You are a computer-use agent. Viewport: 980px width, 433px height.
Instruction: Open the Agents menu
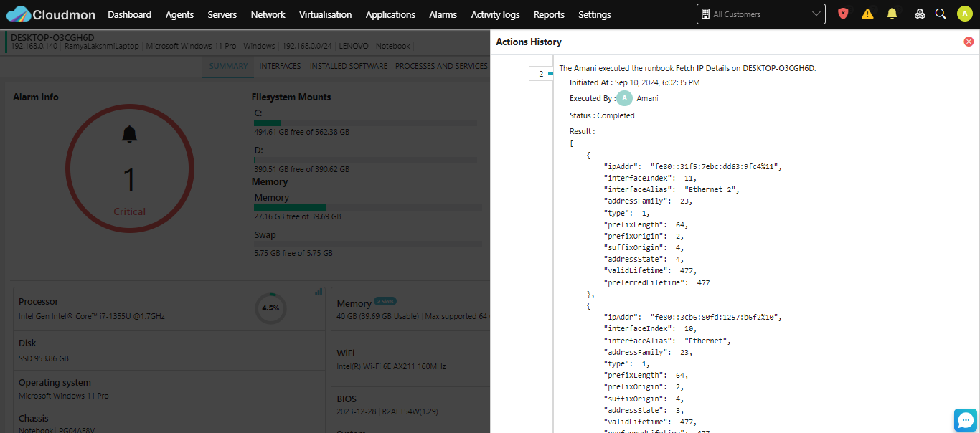(179, 14)
